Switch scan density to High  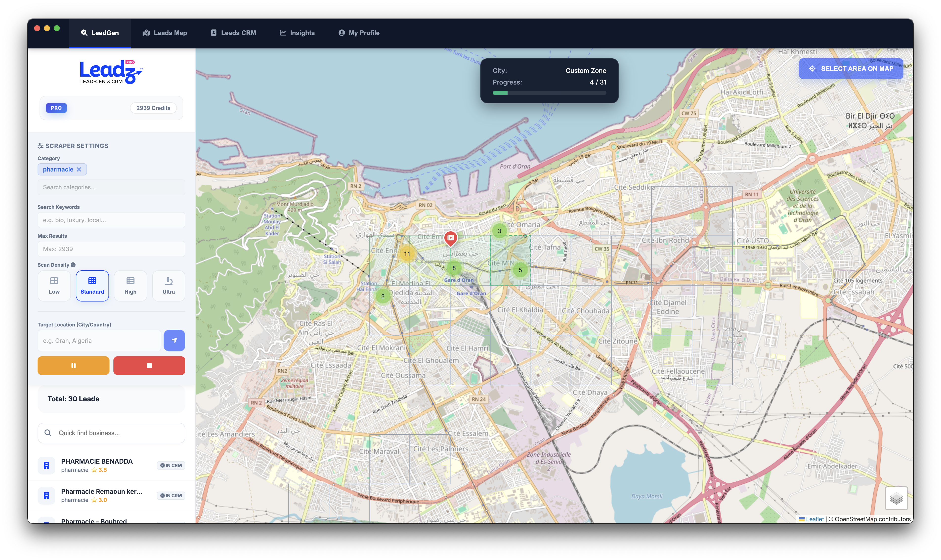130,286
